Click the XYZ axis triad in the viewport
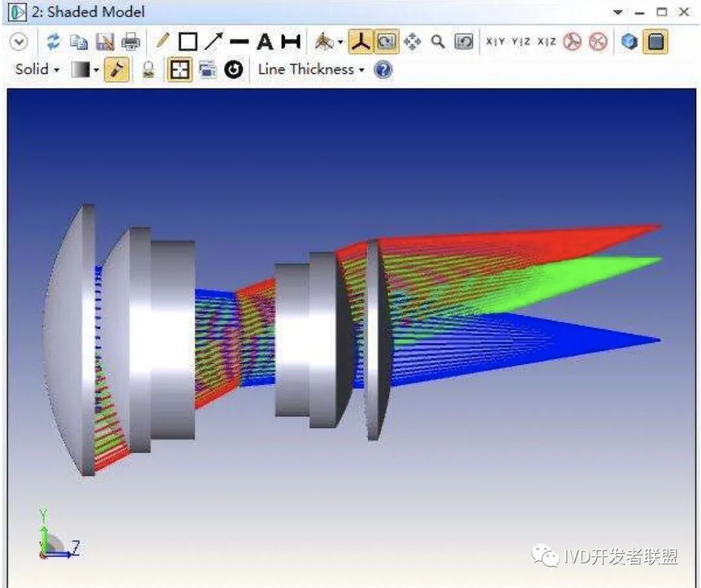Screen dimensions: 701x588 click(58, 534)
